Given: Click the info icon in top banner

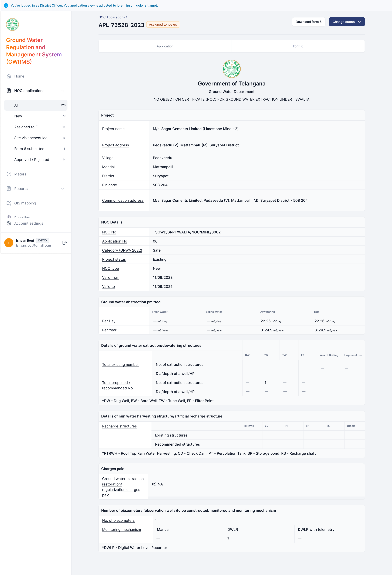Looking at the screenshot, I should coord(6,5).
